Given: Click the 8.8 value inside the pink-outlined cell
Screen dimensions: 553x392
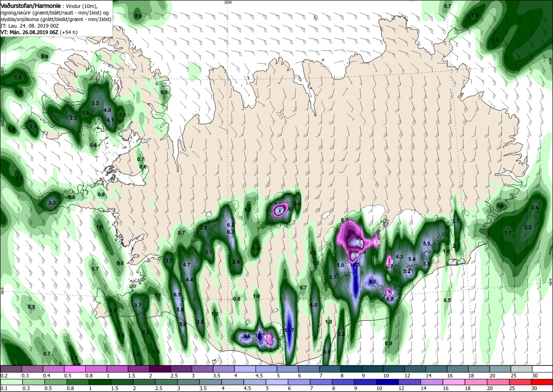Looking at the screenshot, I should pyautogui.click(x=280, y=211).
